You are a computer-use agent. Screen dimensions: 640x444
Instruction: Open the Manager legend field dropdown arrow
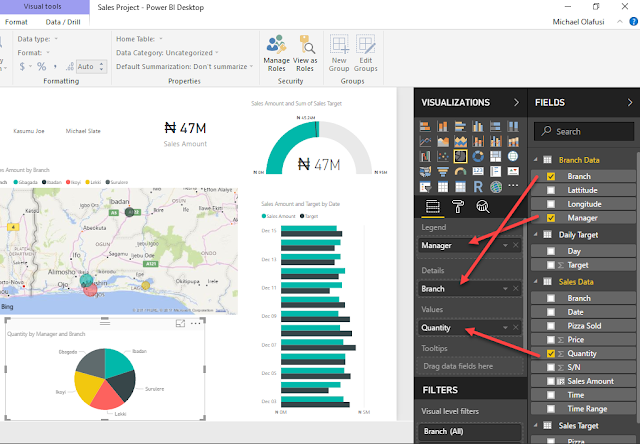pos(505,245)
